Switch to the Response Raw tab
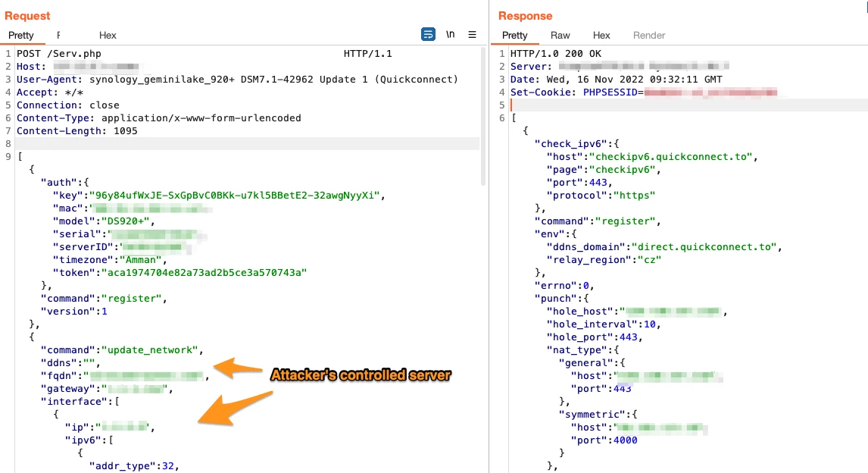Viewport: 868px width, 473px height. tap(560, 35)
